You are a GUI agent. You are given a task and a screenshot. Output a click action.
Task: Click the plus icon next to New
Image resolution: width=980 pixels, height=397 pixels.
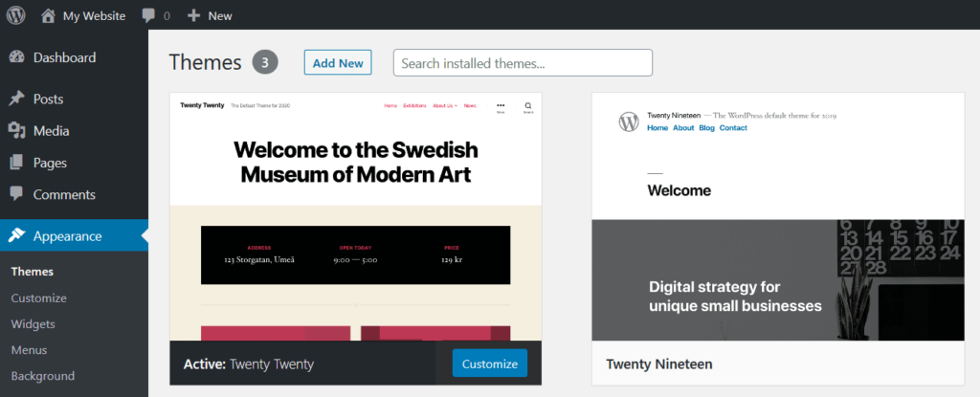click(x=193, y=15)
